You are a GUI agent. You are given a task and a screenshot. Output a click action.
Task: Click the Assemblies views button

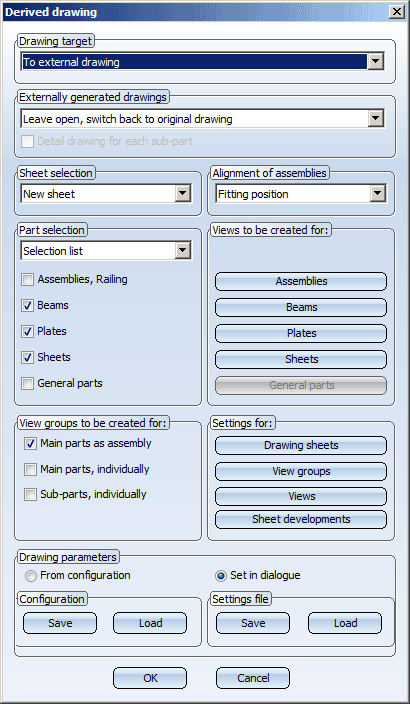coord(301,282)
